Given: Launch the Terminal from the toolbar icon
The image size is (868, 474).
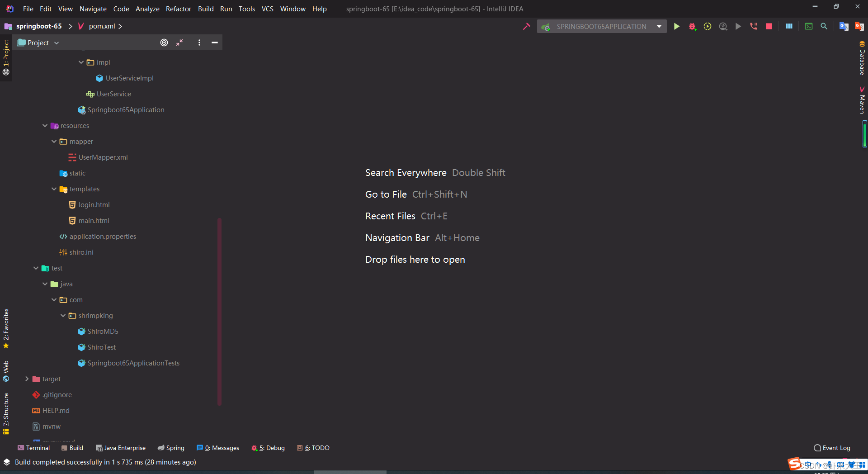Looking at the screenshot, I should click(809, 26).
